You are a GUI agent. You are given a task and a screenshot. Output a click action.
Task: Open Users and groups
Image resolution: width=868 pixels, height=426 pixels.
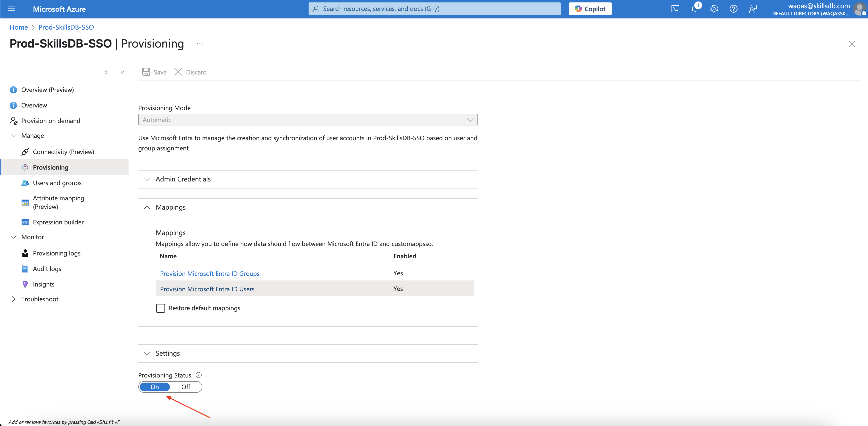57,183
